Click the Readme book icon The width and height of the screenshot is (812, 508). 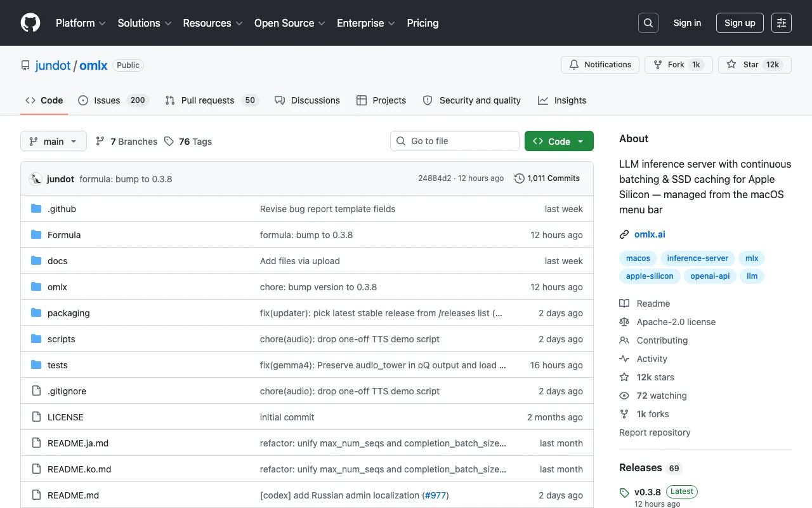coord(624,304)
